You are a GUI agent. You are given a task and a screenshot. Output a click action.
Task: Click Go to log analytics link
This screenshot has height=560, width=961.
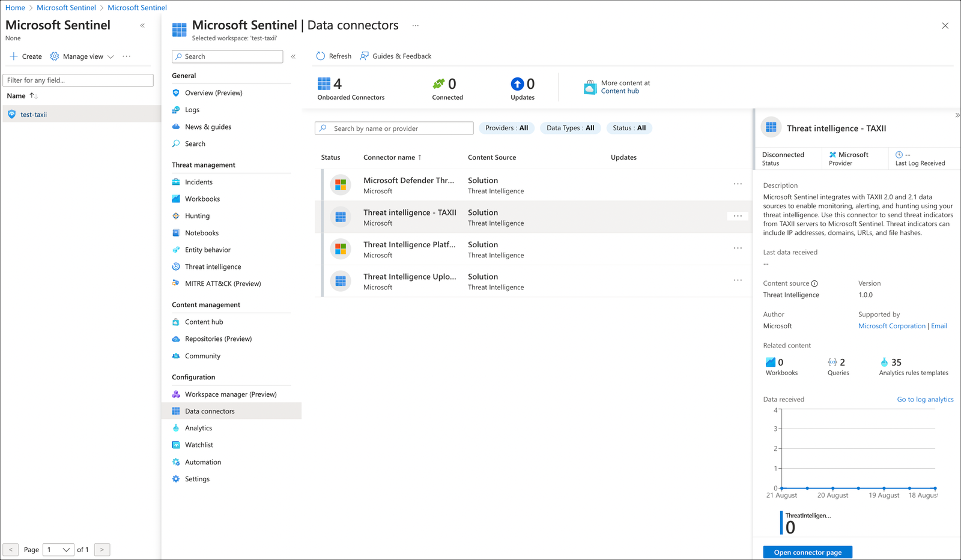pyautogui.click(x=925, y=399)
